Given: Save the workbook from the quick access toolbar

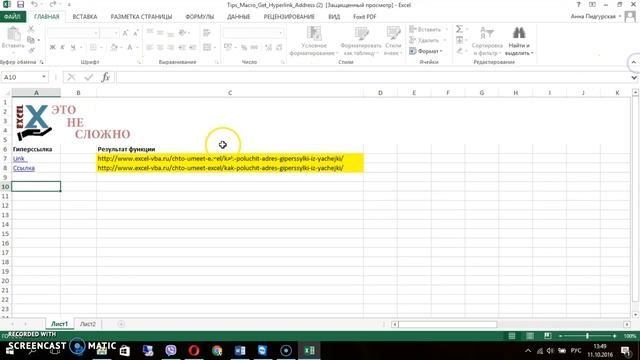Looking at the screenshot, I should point(20,5).
